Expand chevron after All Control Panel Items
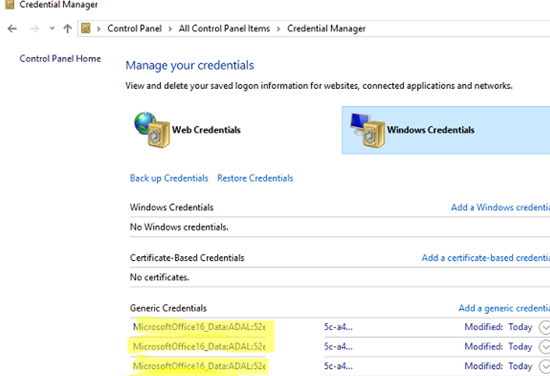The height and width of the screenshot is (376, 550). pos(279,29)
